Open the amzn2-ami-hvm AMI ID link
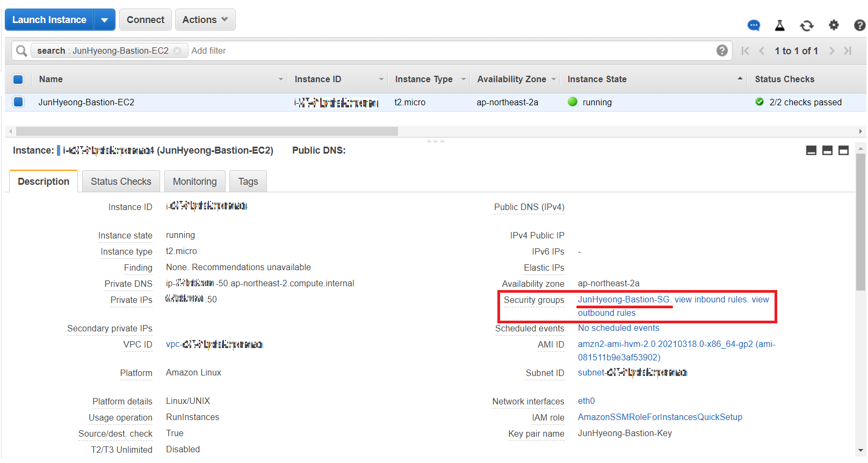The height and width of the screenshot is (463, 868). pyautogui.click(x=677, y=351)
